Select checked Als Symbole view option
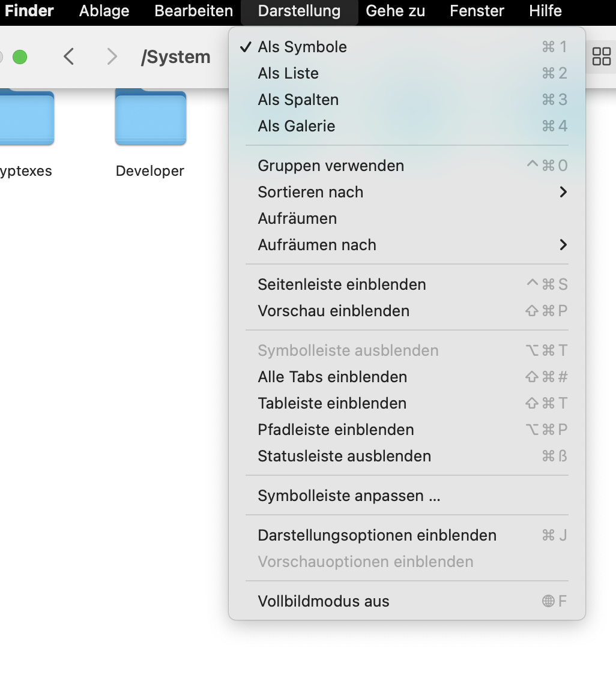The height and width of the screenshot is (675, 616). [x=302, y=47]
